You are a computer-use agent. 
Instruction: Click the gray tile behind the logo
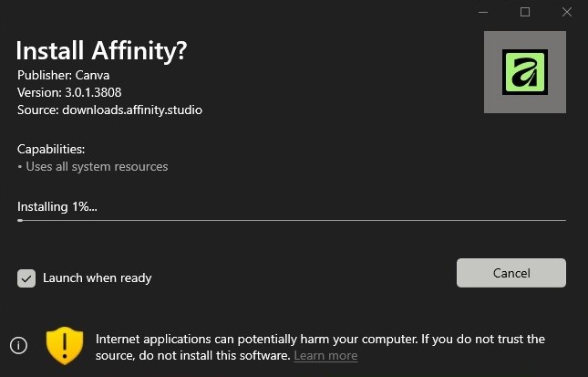click(496, 100)
